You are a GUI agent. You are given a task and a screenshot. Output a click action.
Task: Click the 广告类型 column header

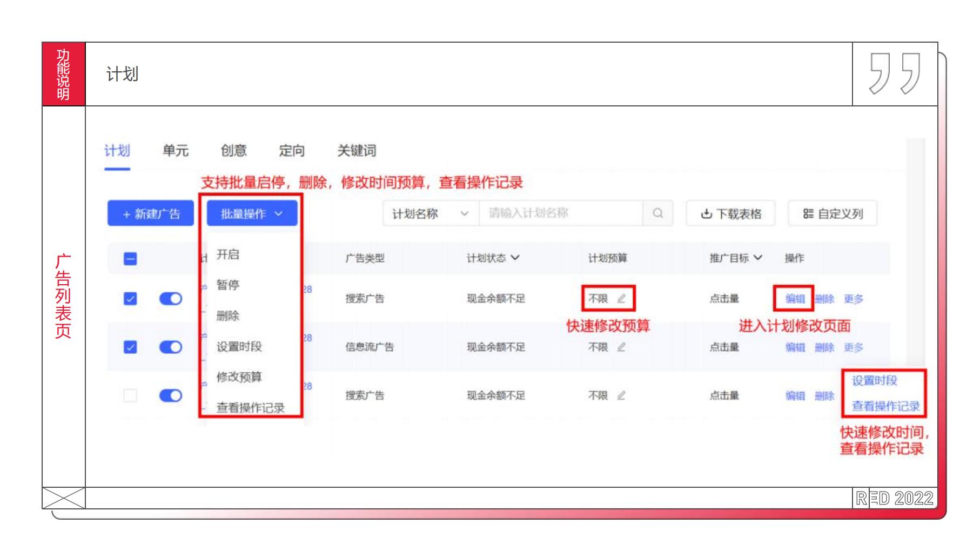(x=365, y=258)
